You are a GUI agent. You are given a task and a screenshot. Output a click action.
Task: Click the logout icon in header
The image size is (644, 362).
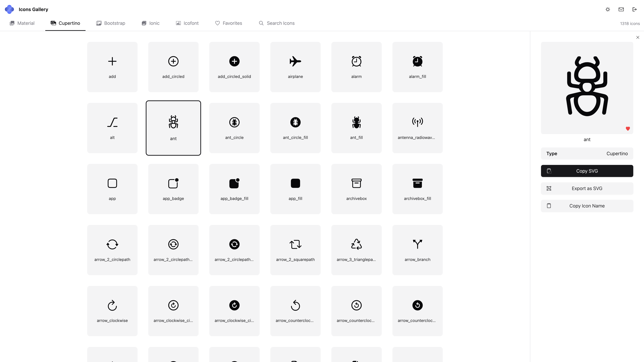point(634,10)
